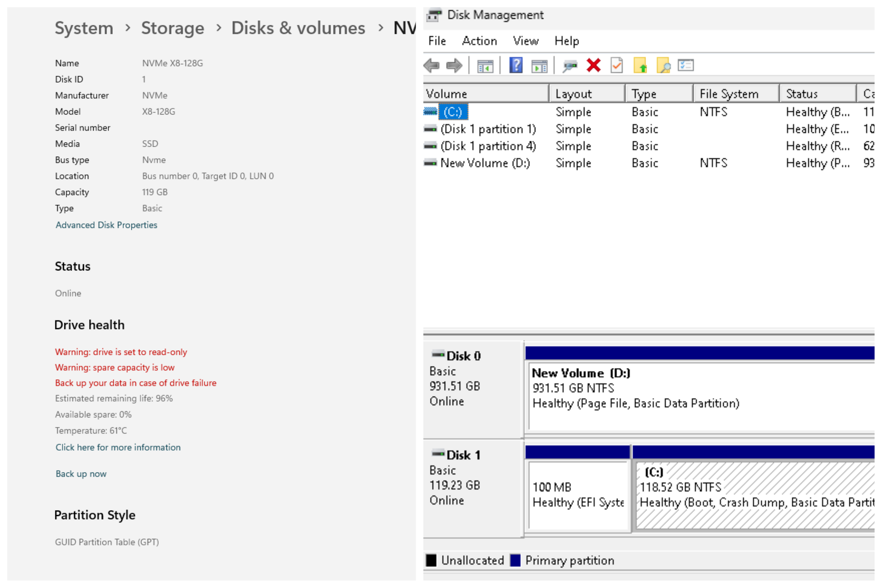This screenshot has height=588, width=882.
Task: Click the red X Delete icon
Action: tap(593, 66)
